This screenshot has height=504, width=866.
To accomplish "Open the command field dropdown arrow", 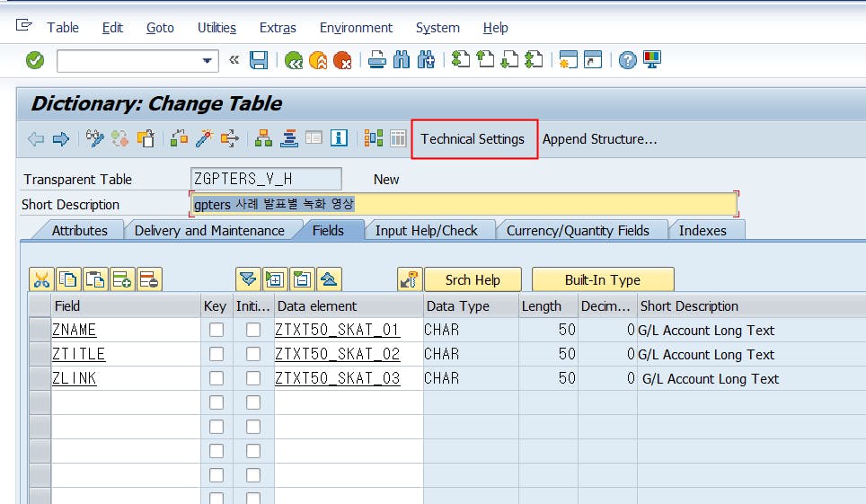I will tap(208, 61).
